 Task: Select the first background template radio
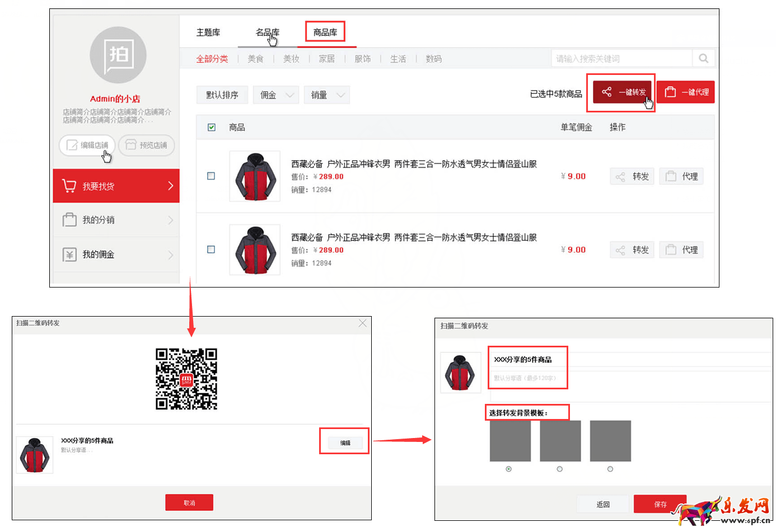(x=509, y=469)
